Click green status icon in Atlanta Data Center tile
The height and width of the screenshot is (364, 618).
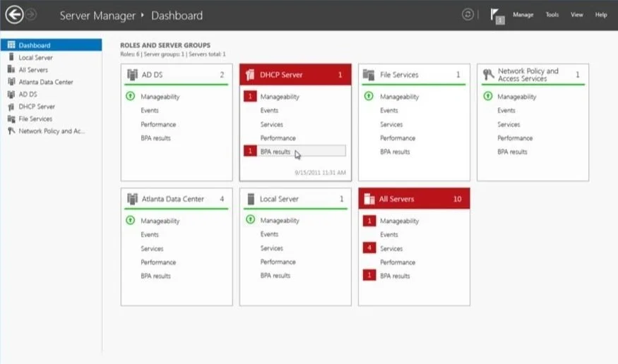pyautogui.click(x=131, y=220)
